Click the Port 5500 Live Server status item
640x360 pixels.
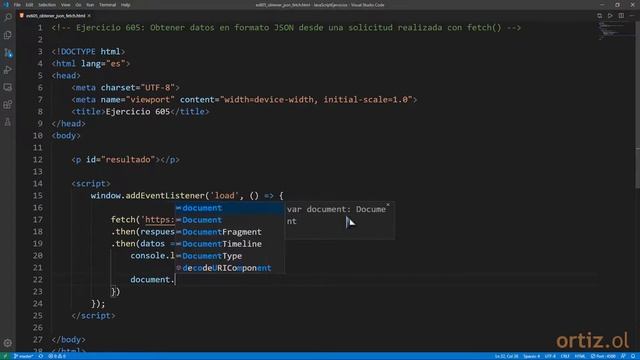tap(604, 356)
